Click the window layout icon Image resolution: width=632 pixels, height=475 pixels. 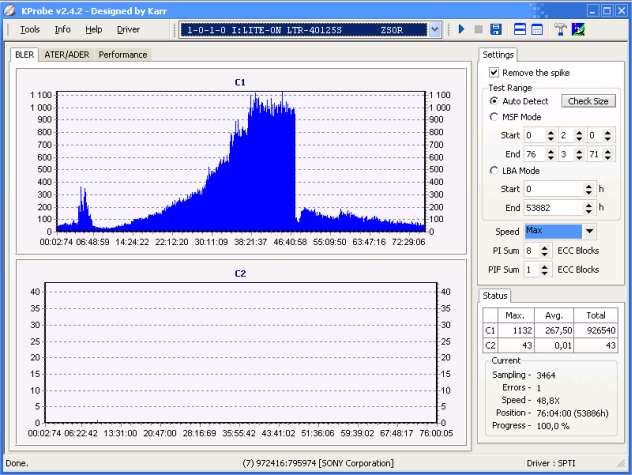point(537,29)
